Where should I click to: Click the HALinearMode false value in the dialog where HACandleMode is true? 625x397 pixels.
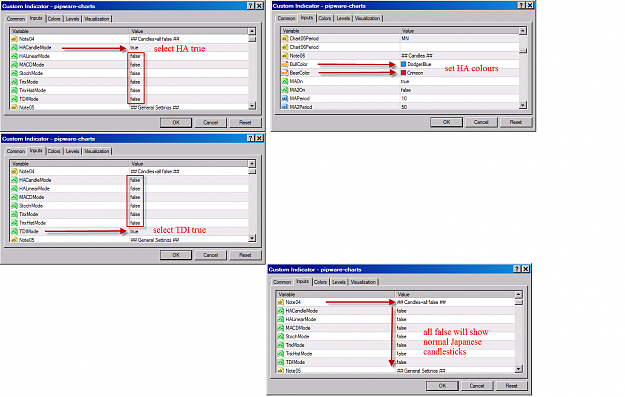tap(135, 56)
